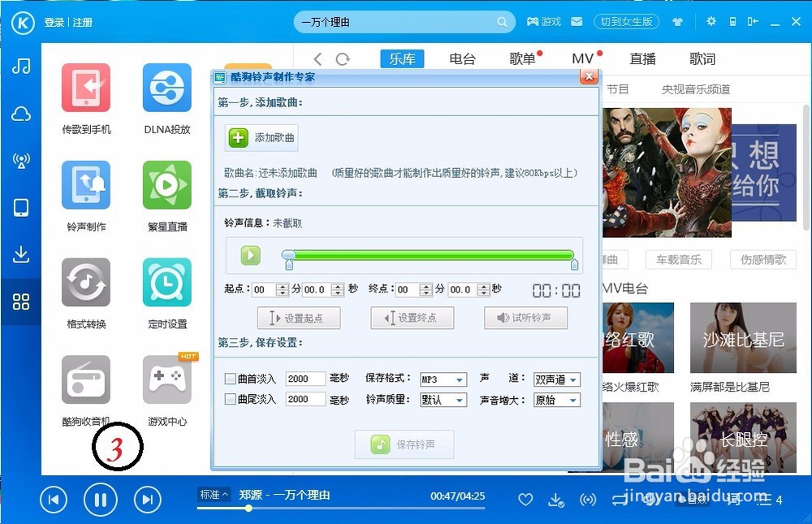
Task: Open the mobile device sidebar section
Action: 21,208
